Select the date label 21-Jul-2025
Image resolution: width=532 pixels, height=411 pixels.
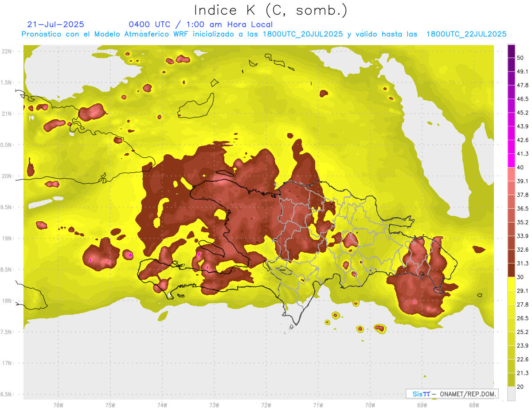click(55, 24)
